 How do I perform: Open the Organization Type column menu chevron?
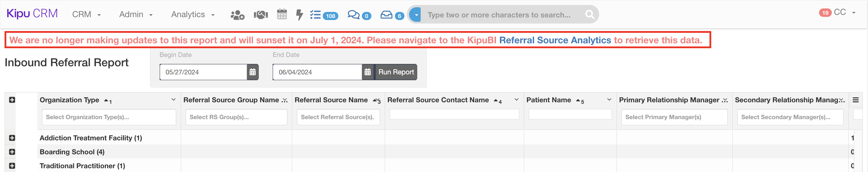point(173,100)
